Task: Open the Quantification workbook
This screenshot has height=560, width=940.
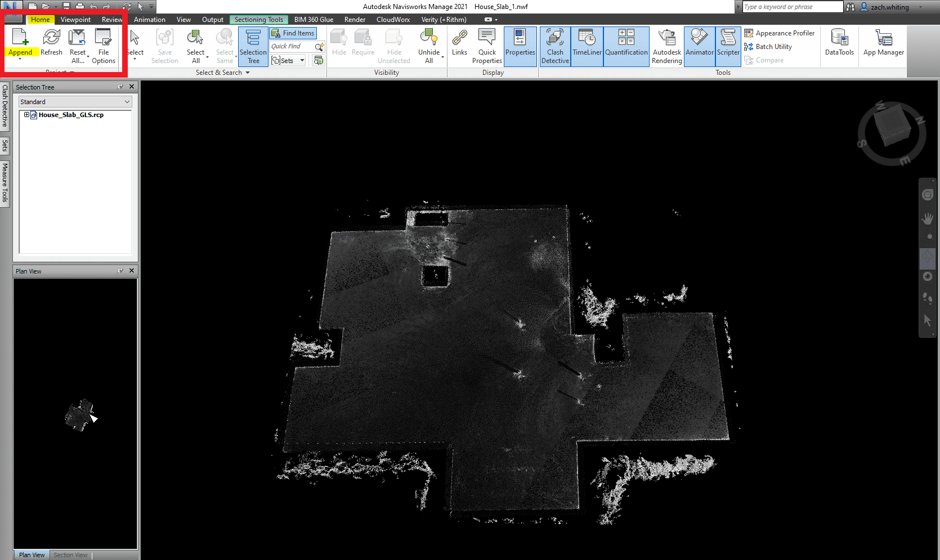Action: [626, 45]
